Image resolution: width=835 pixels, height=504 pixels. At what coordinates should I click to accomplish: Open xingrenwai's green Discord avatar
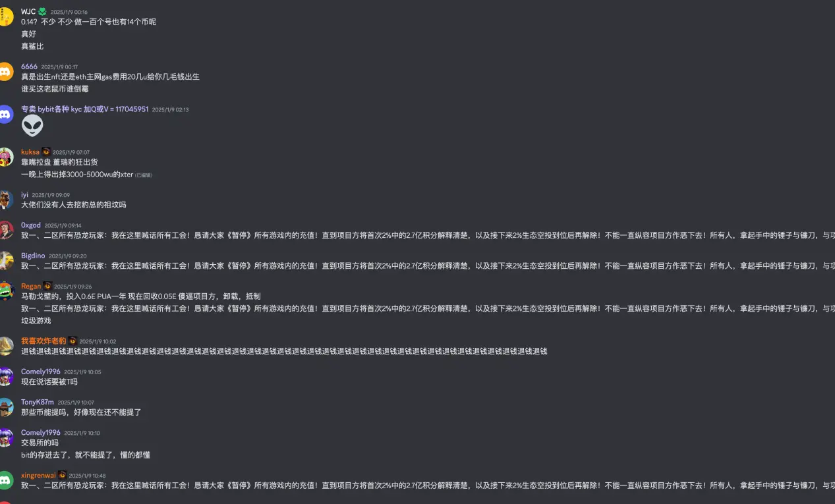click(6, 480)
